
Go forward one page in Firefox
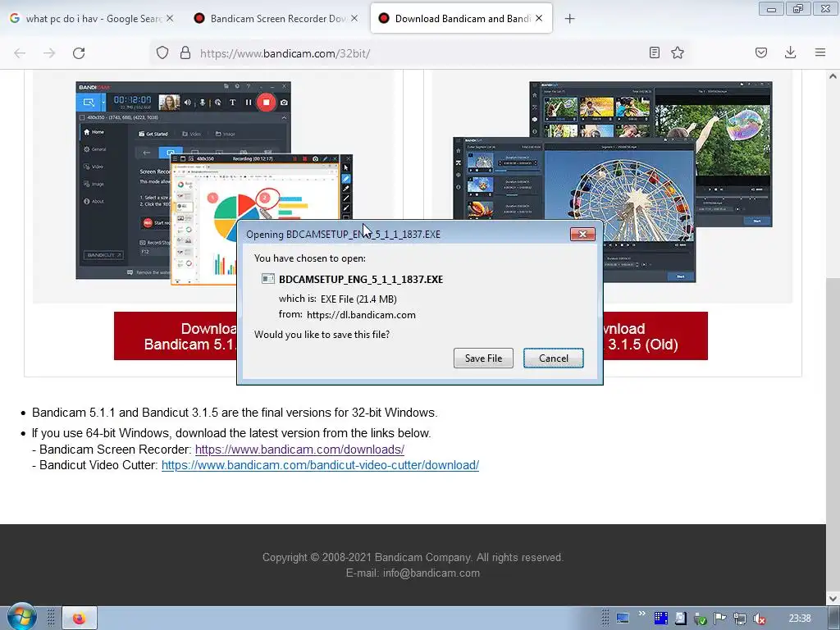49,53
